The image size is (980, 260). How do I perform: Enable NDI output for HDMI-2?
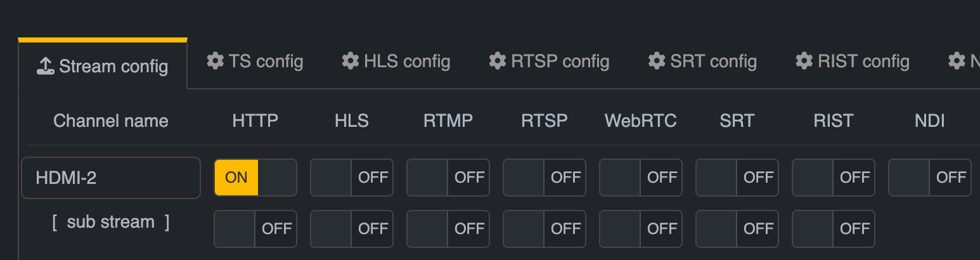pyautogui.click(x=930, y=178)
